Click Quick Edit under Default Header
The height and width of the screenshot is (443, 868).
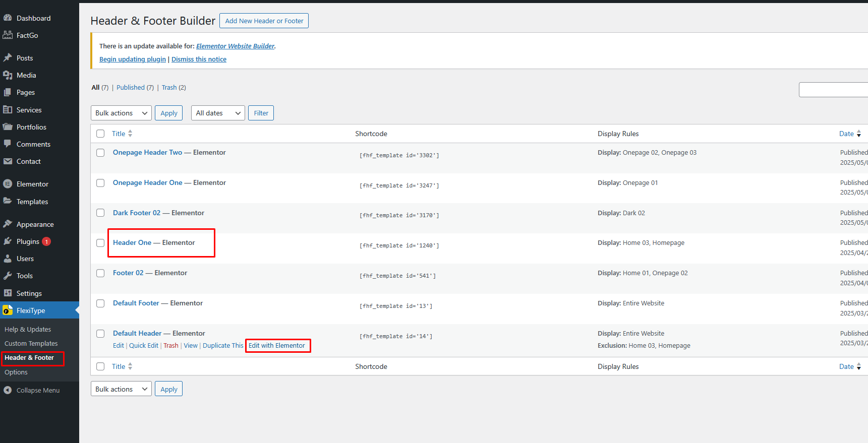tap(144, 345)
